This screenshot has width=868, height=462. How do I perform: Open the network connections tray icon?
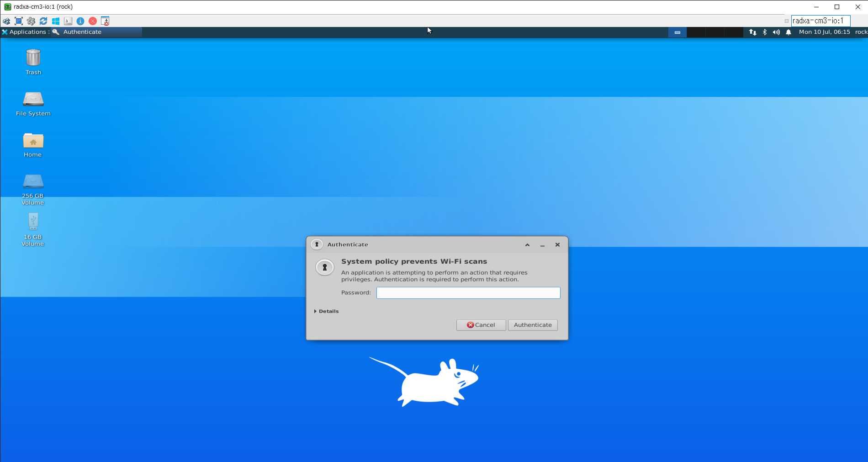752,32
